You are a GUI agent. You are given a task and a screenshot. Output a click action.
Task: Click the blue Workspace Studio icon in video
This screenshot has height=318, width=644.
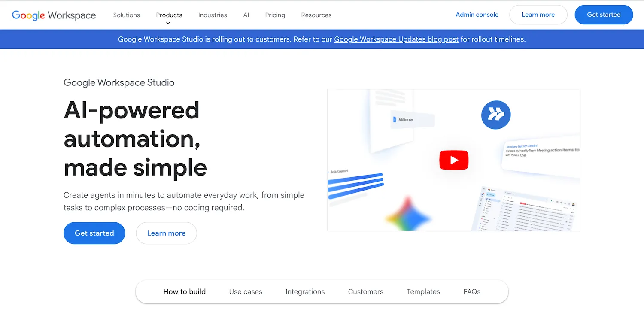tap(495, 115)
